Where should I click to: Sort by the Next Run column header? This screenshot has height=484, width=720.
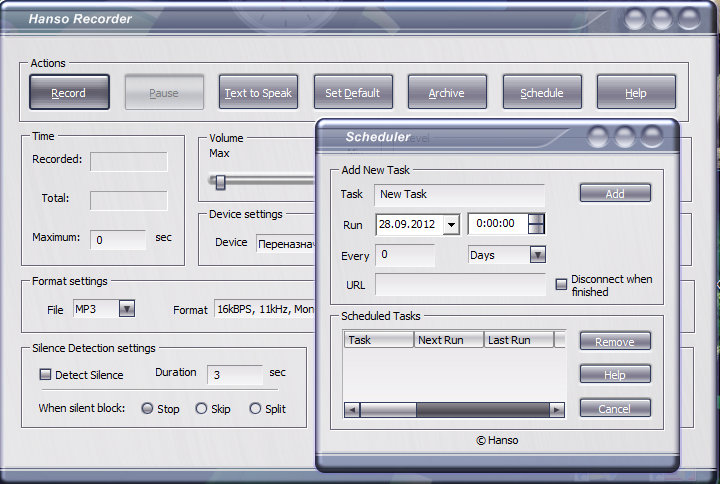tap(449, 340)
